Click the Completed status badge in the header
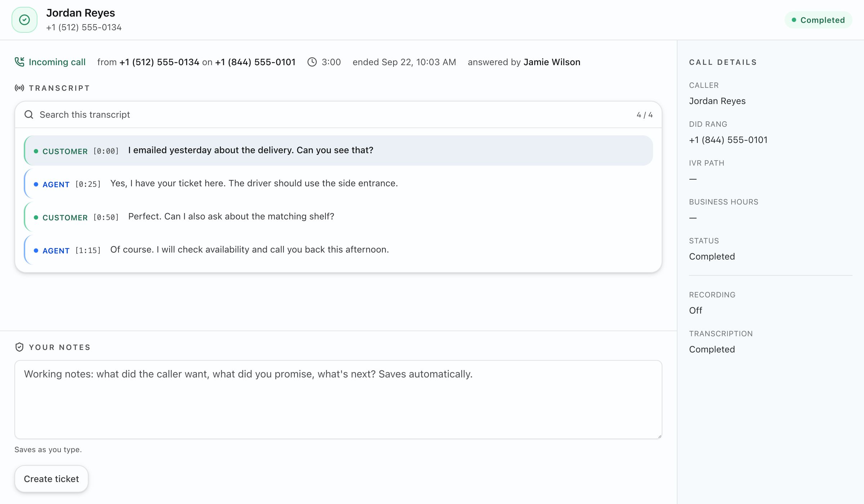Viewport: 864px width, 504px height. click(818, 20)
